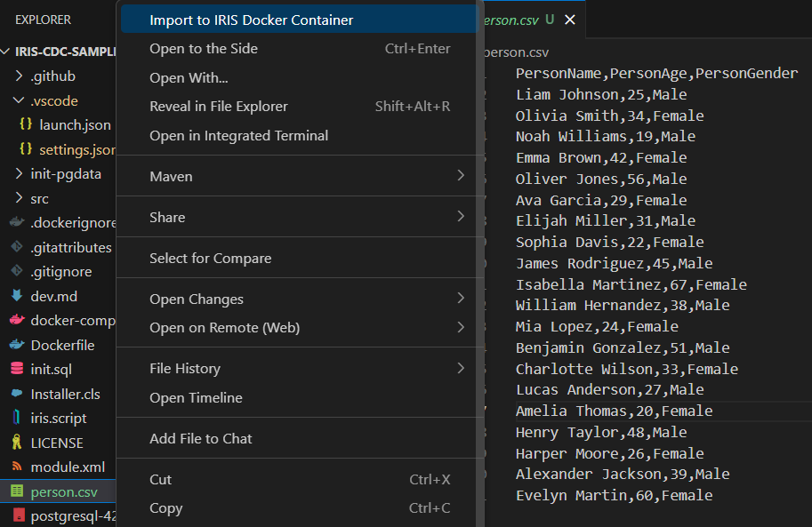Open the Maven submenu arrow
Image resolution: width=812 pixels, height=527 pixels.
coord(460,176)
